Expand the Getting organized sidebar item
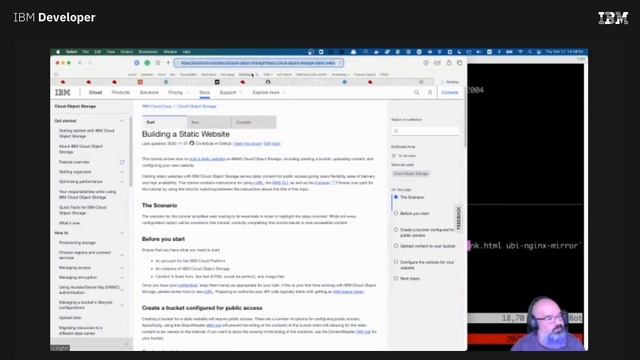This screenshot has height=360, width=640. pos(122,172)
